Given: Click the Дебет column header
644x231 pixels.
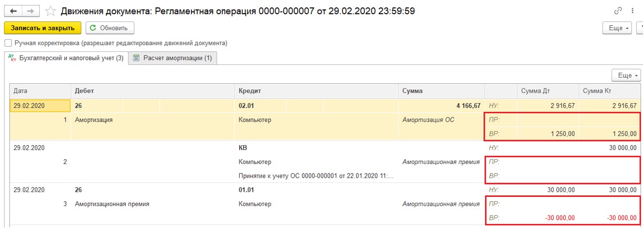Looking at the screenshot, I should coord(153,91).
